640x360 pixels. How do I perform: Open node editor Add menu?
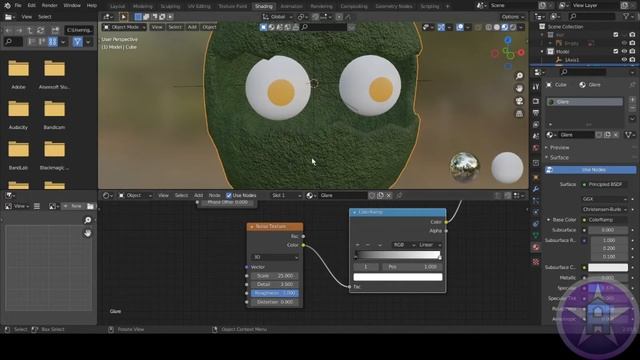pyautogui.click(x=198, y=196)
